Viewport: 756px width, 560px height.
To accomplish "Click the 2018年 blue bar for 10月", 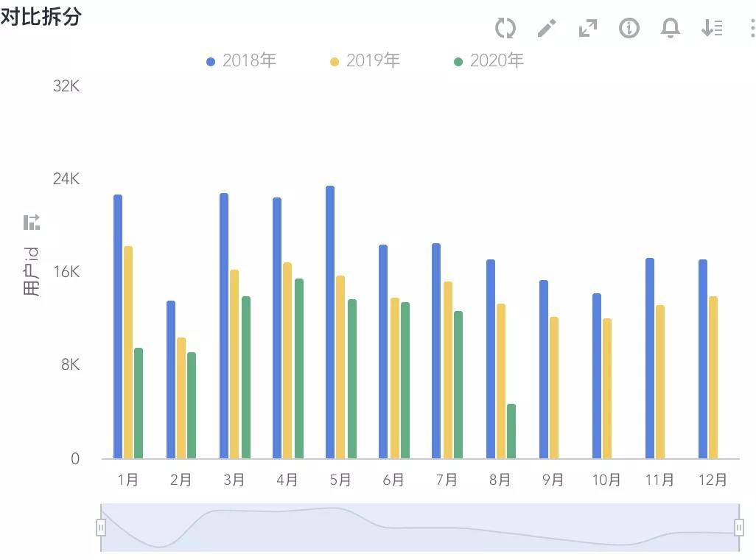I will tap(597, 376).
